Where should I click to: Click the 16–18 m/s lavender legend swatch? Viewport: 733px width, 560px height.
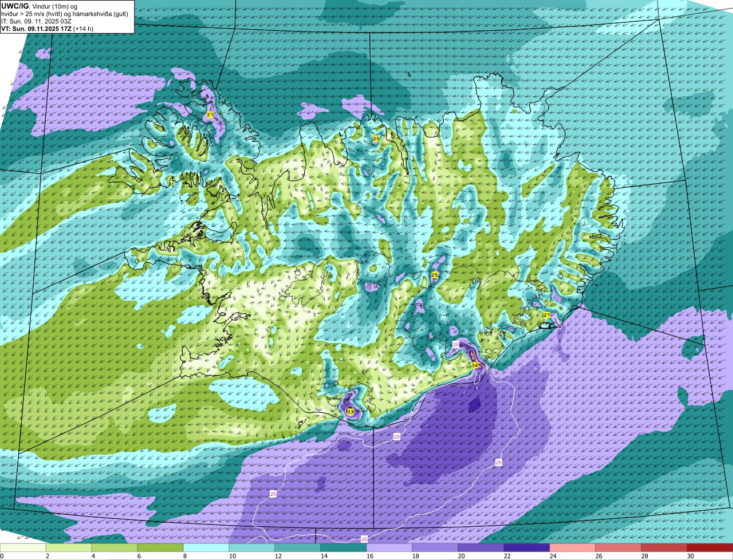(x=390, y=548)
